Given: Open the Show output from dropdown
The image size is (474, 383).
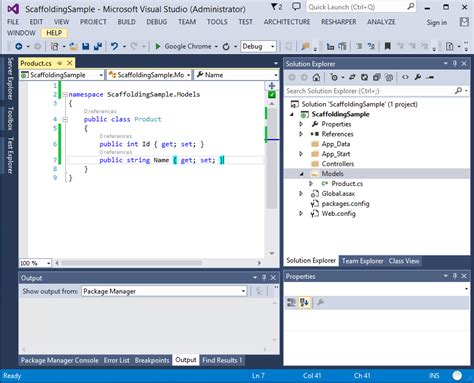Looking at the screenshot, I should 164,291.
